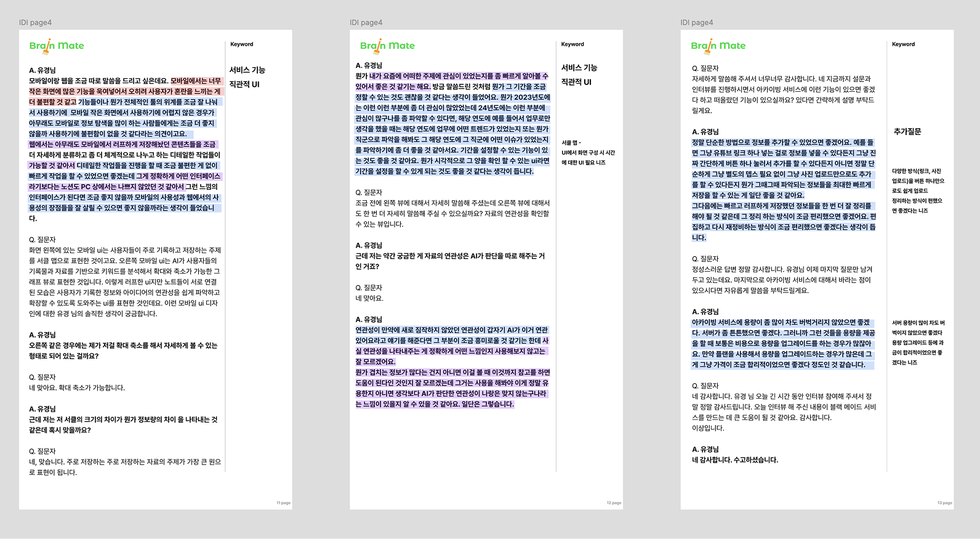The height and width of the screenshot is (539, 980).
Task: Select "직관적 UI" keyword on the middle page
Action: click(x=576, y=82)
